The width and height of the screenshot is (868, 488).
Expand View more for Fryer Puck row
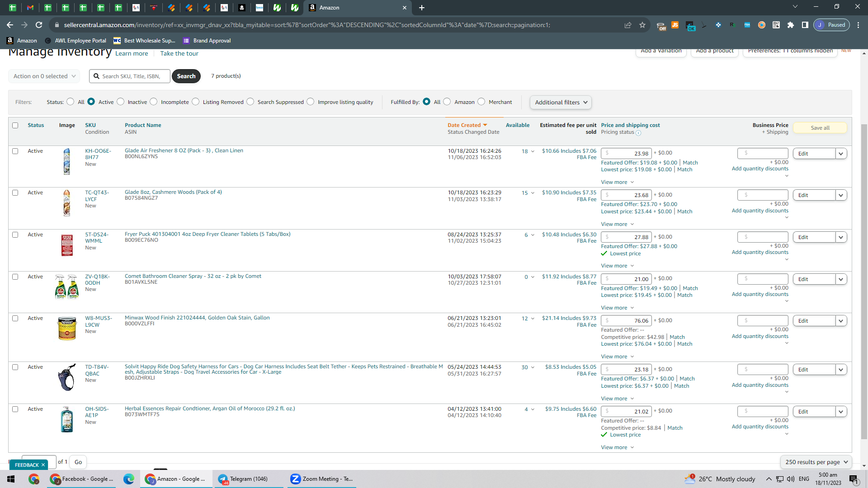point(618,266)
